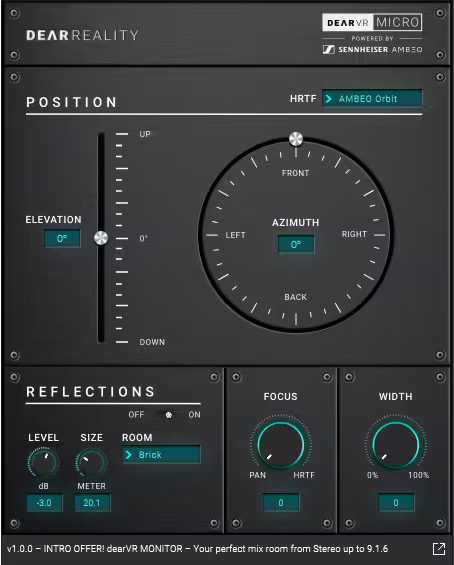Open external link icon in status bar
This screenshot has height=565, width=454.
point(439,549)
